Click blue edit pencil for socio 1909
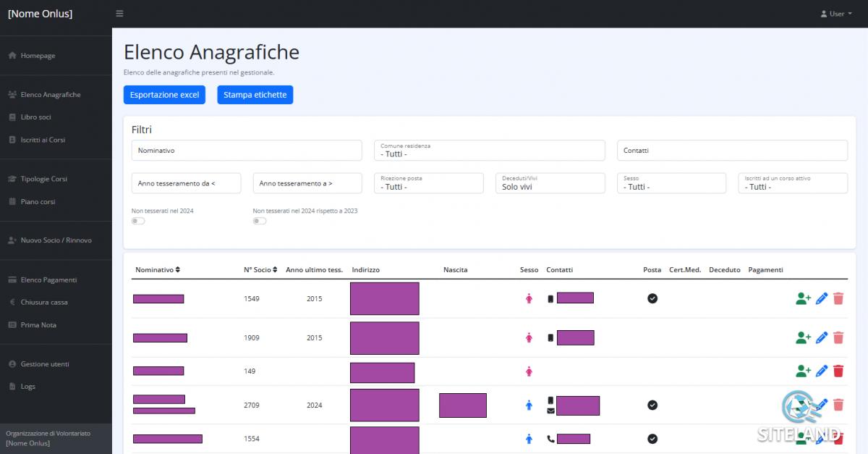The image size is (868, 454). pyautogui.click(x=822, y=337)
